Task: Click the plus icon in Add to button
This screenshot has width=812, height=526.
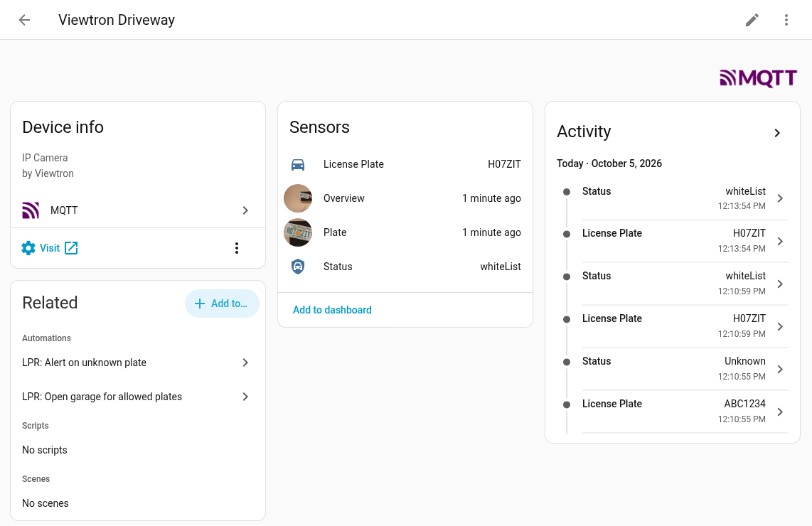Action: pos(200,304)
